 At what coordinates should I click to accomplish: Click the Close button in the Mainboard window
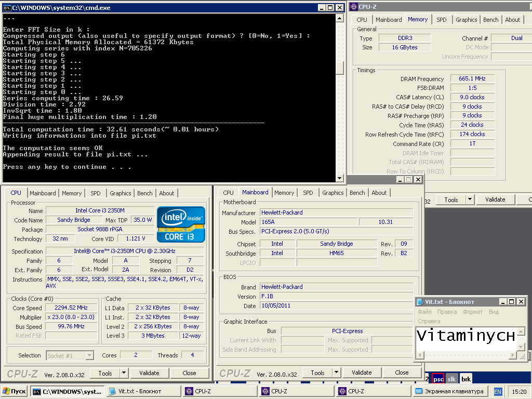402,373
